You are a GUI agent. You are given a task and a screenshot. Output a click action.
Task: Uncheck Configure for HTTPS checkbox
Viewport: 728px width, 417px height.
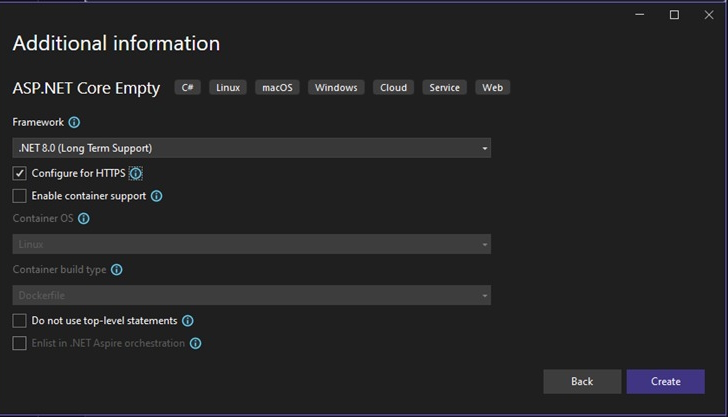[x=20, y=173]
